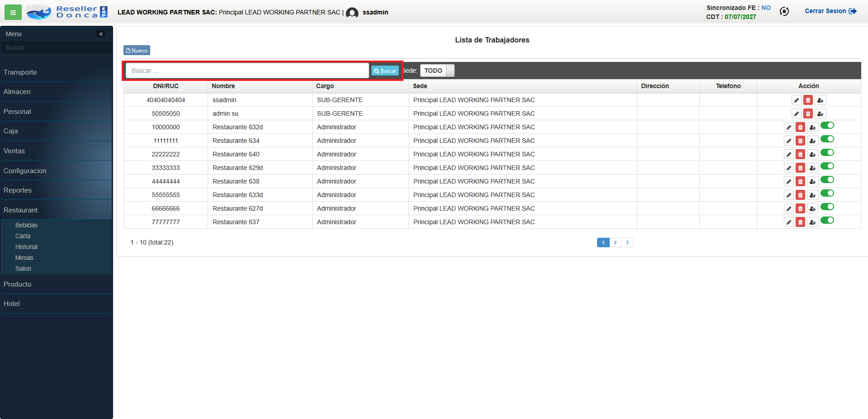Viewport: 868px width, 419px height.
Task: Click the pencil edit icon for ssadmin
Action: coord(797,100)
